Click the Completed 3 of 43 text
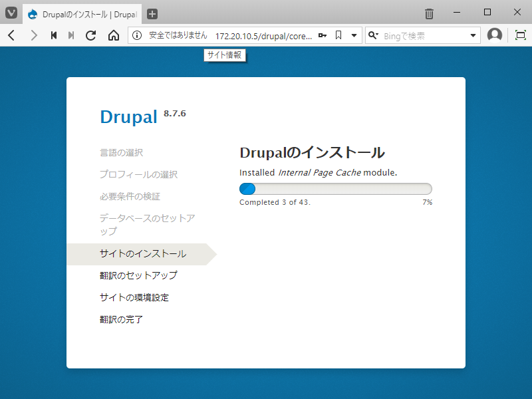The image size is (532, 399). [275, 203]
